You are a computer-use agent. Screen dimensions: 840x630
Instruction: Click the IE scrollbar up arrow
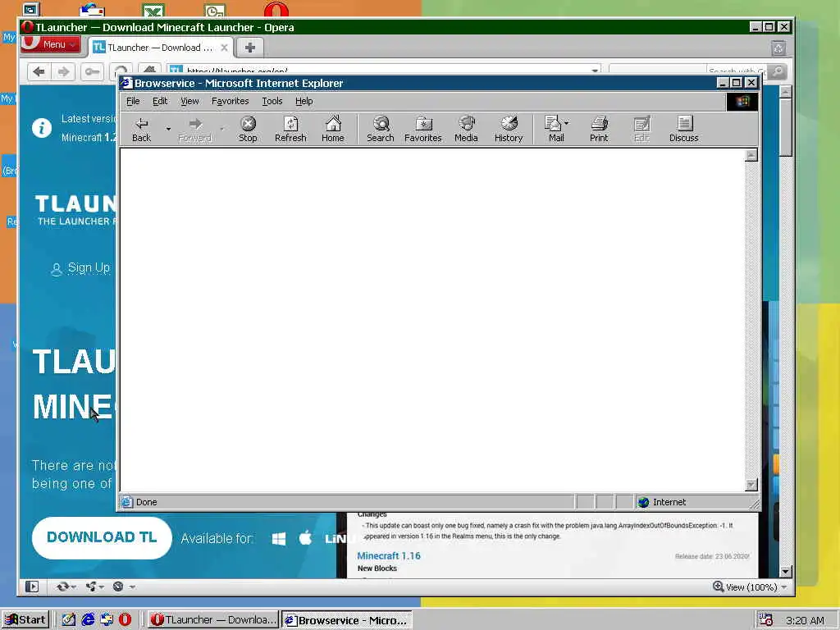pos(751,155)
